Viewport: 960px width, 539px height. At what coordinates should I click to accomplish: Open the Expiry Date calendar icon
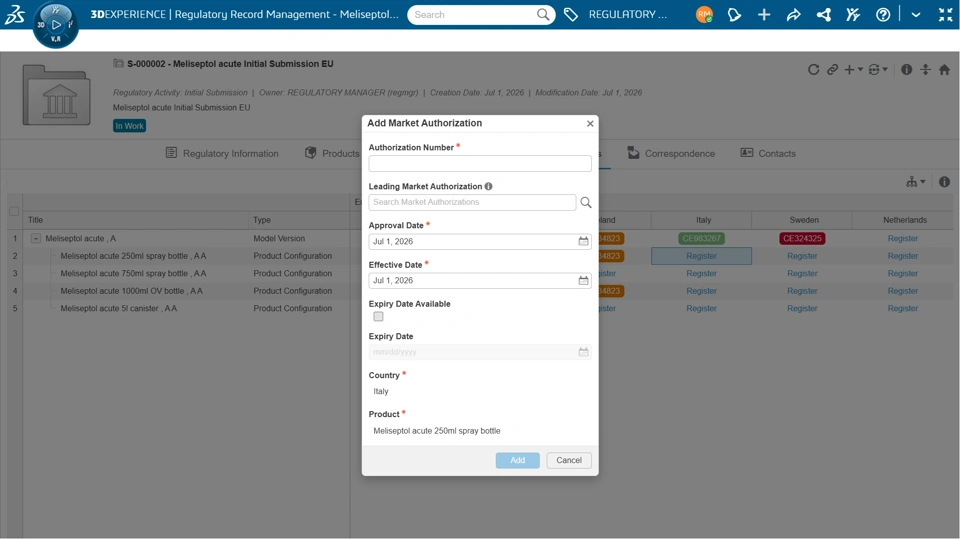583,352
